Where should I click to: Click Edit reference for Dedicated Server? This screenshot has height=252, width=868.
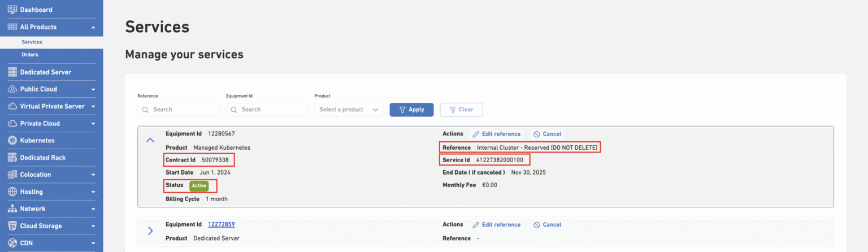(497, 225)
